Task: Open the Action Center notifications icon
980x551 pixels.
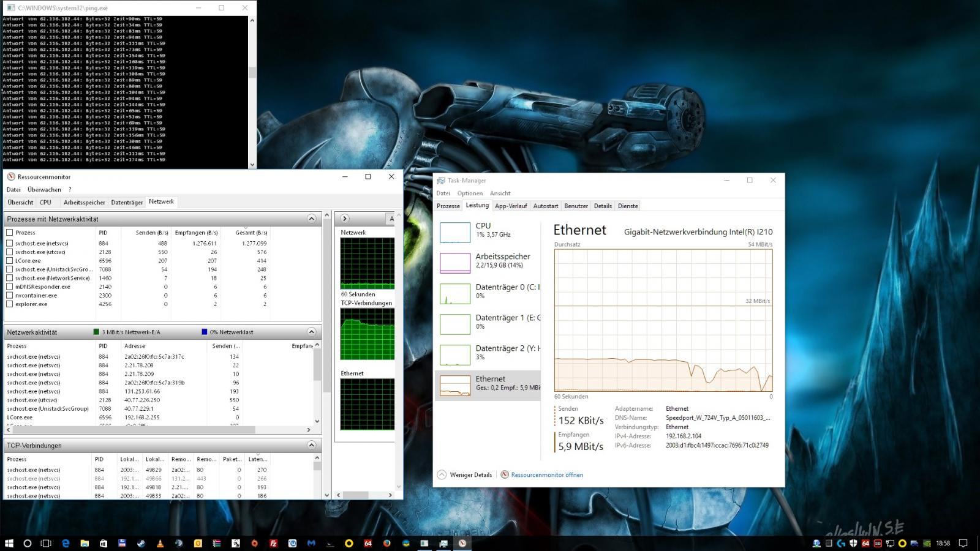Action: point(963,543)
